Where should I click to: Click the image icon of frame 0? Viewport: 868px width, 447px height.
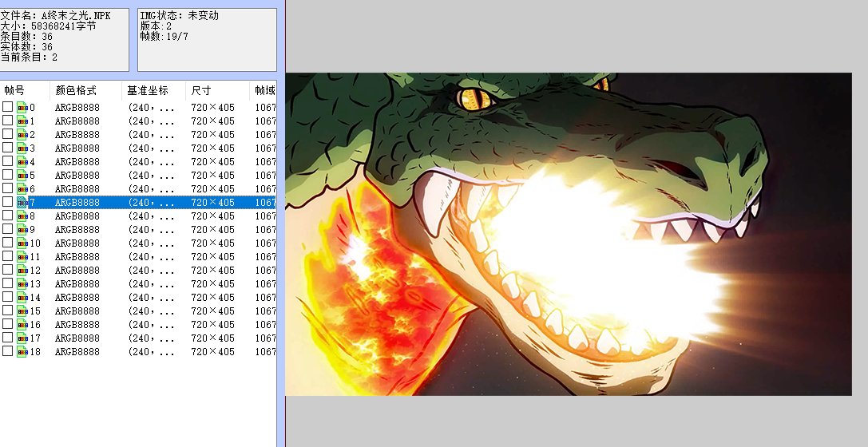tap(22, 107)
